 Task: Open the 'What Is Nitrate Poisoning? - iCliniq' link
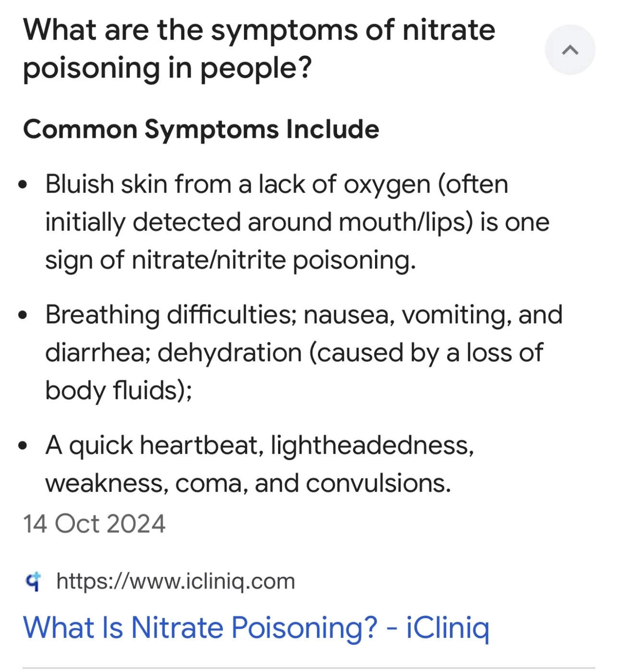pyautogui.click(x=256, y=627)
